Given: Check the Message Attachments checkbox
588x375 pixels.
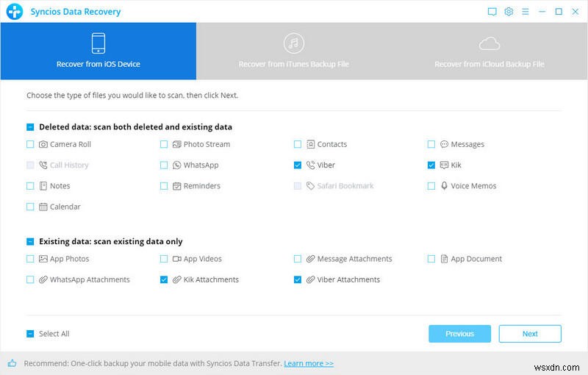Looking at the screenshot, I should 298,259.
